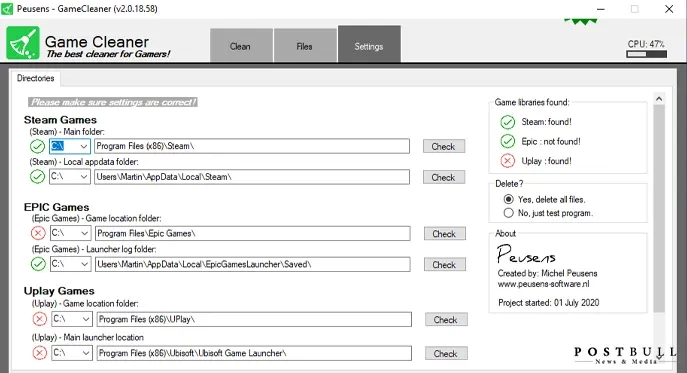Click the Game Cleaner broom logo
Screen dimensions: 687x373
[x=23, y=43]
